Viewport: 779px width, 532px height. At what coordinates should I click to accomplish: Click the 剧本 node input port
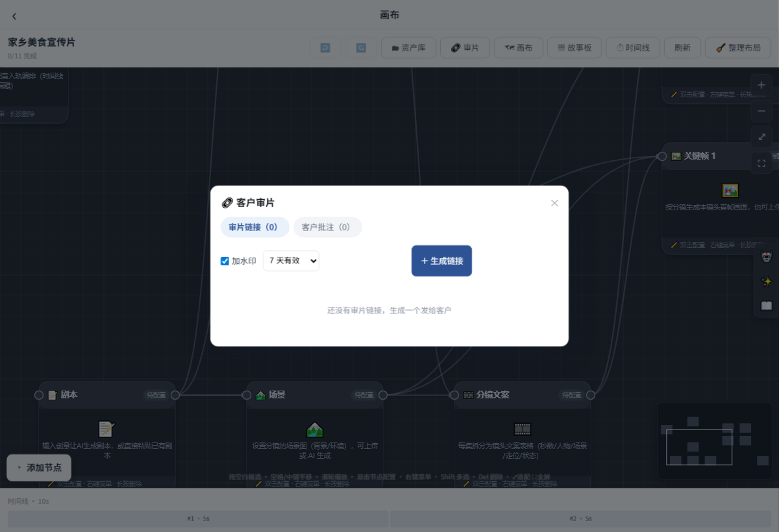pos(39,395)
